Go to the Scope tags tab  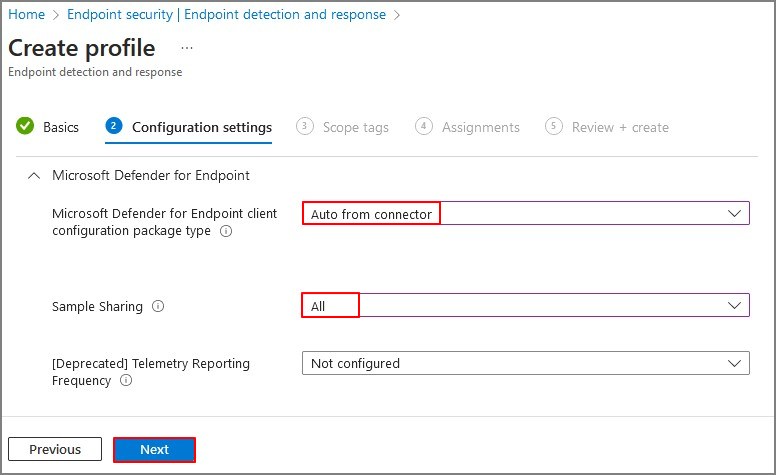[356, 128]
